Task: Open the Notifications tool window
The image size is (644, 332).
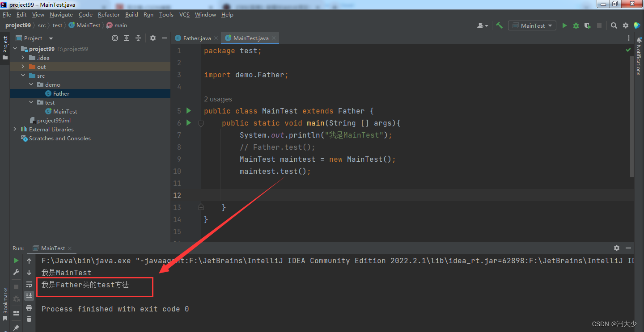Action: tap(639, 56)
